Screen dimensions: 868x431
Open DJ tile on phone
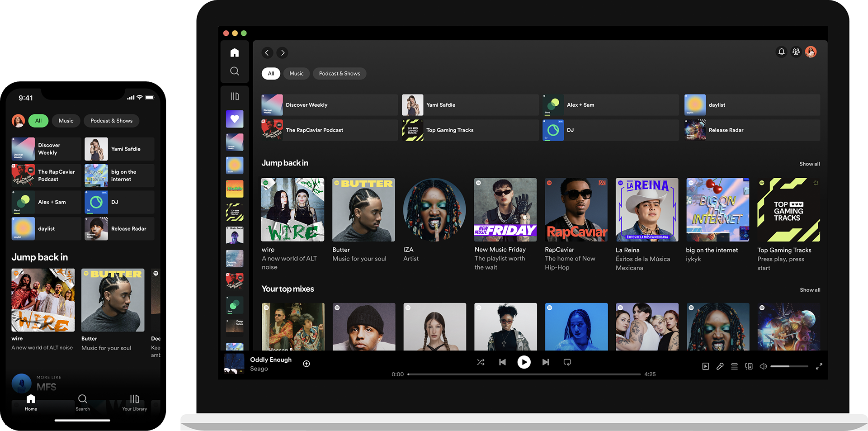(x=119, y=202)
